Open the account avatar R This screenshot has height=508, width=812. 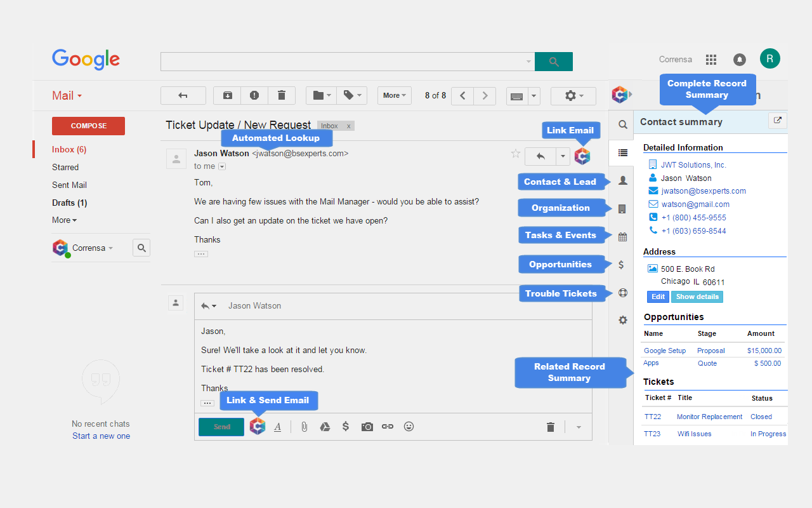coord(770,58)
